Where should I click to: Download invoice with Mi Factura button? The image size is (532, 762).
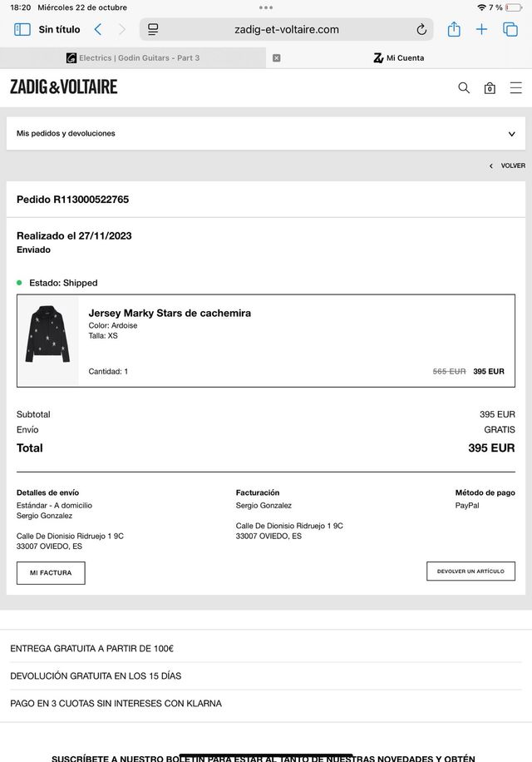51,573
